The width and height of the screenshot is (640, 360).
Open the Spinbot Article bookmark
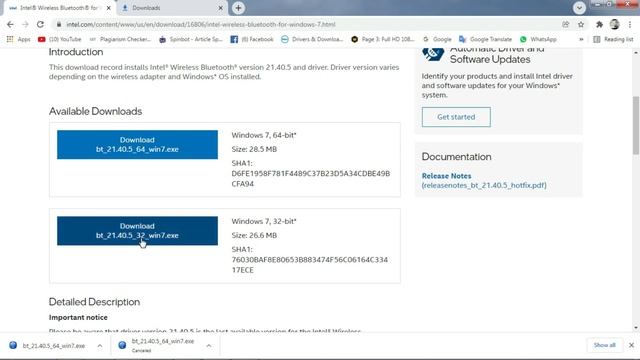click(191, 39)
